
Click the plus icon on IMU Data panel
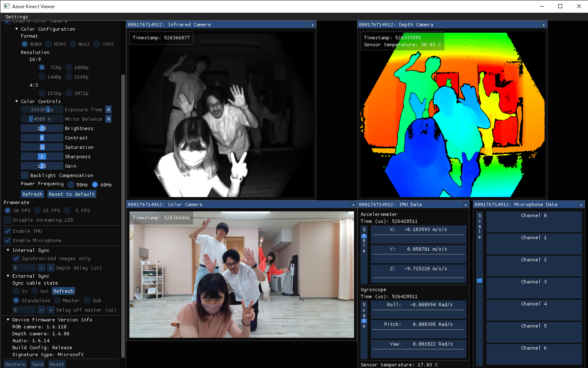click(x=465, y=205)
